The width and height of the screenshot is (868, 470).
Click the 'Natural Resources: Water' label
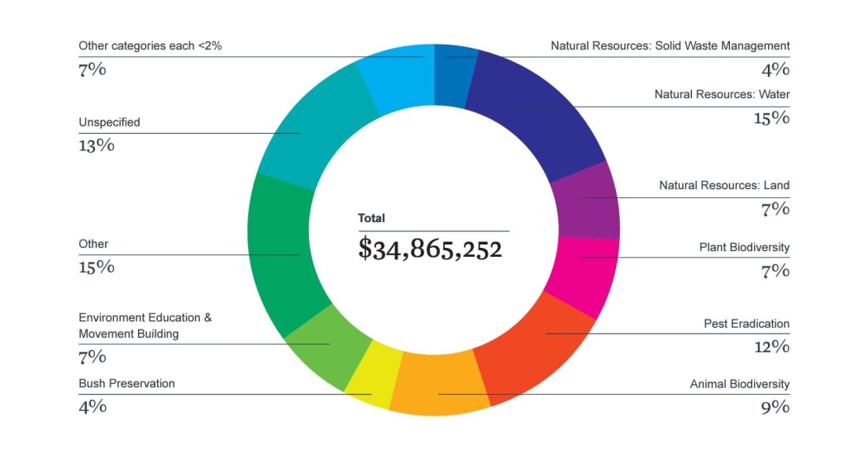tap(722, 94)
